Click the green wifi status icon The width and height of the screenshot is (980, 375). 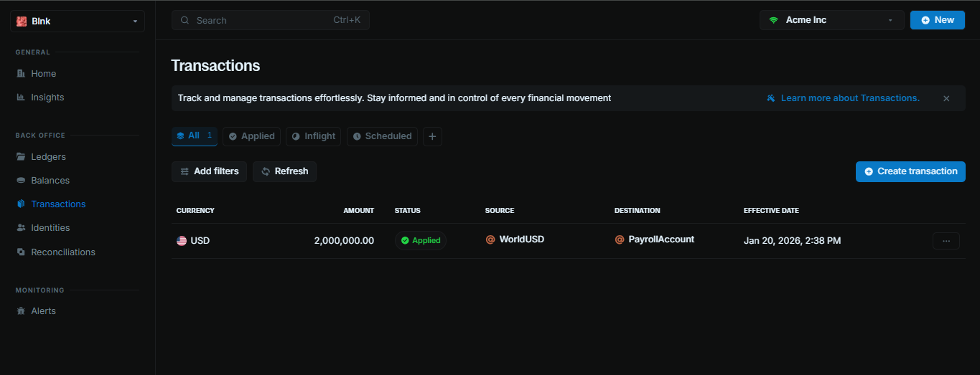[773, 20]
